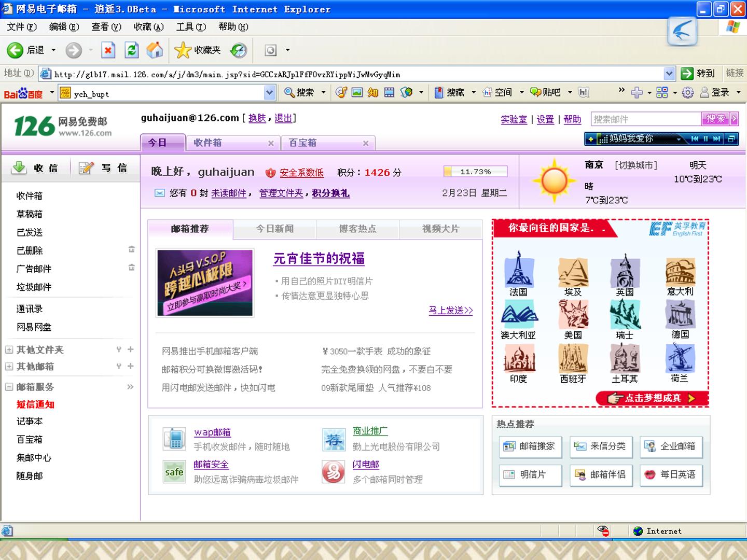The width and height of the screenshot is (747, 560).
Task: Click the 商业推广 荐 icon
Action: [x=334, y=439]
